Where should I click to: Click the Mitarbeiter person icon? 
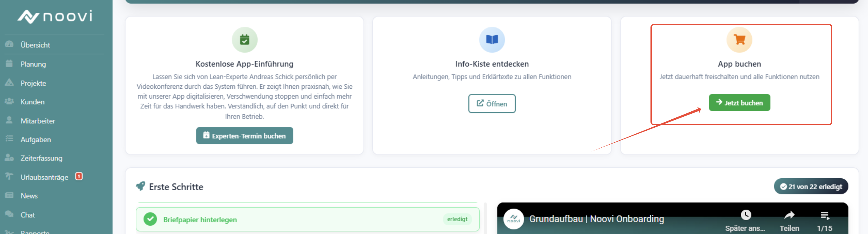click(x=10, y=120)
